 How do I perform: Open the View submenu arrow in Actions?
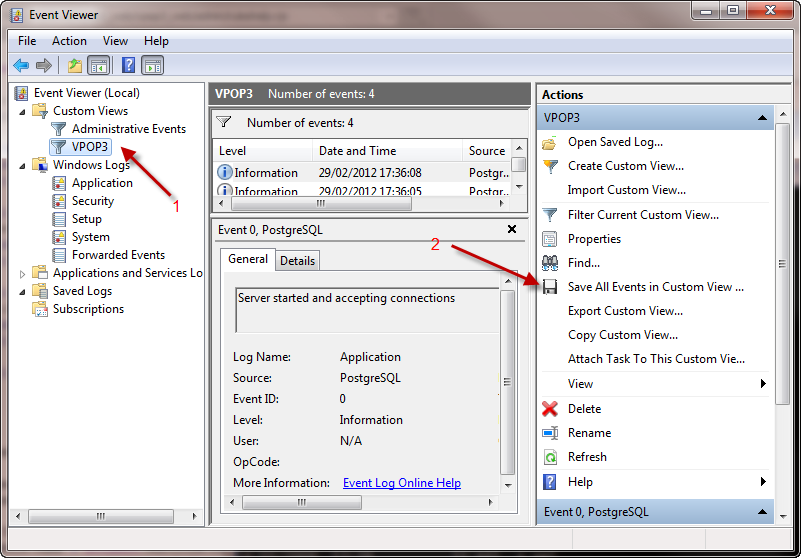763,384
